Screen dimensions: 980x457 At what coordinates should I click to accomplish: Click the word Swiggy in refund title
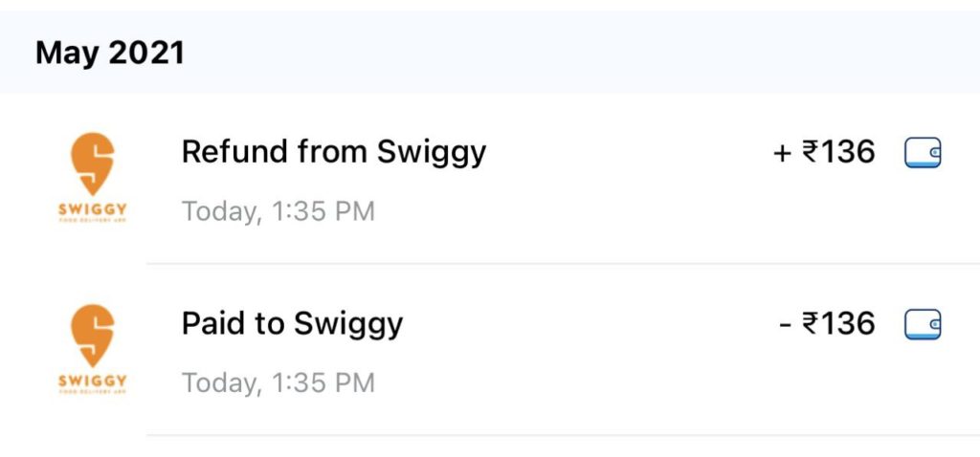[432, 154]
